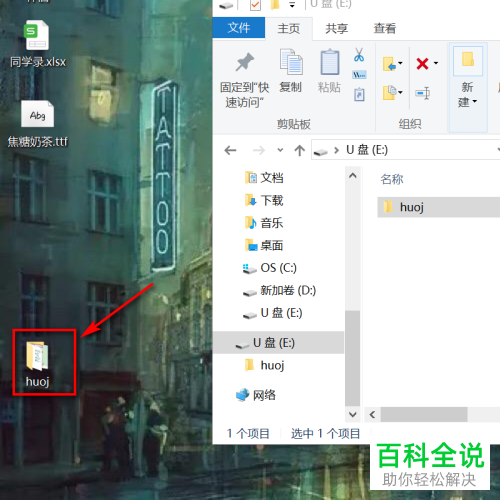Open the recent locations dropdown chevron
The width and height of the screenshot is (500, 500).
[x=280, y=150]
